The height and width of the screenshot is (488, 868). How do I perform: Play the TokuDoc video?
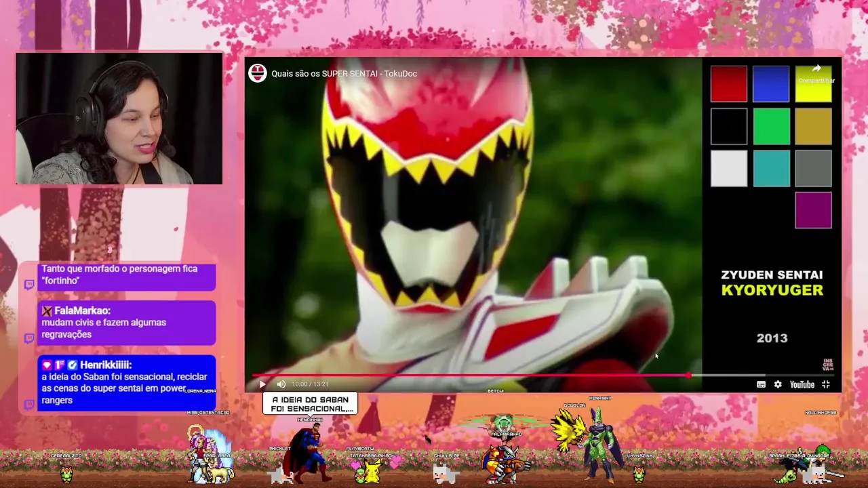262,384
